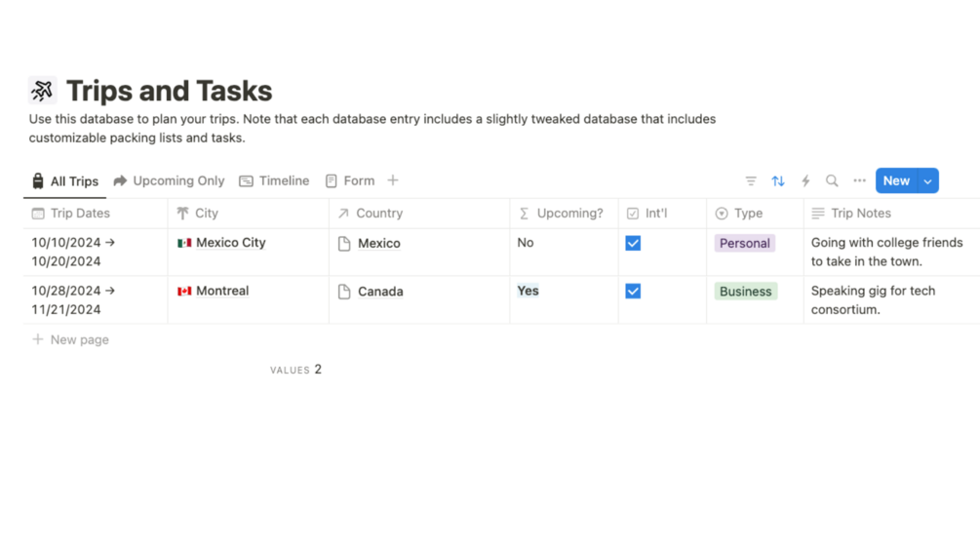This screenshot has height=552, width=980.
Task: Click the blue New button
Action: 895,180
